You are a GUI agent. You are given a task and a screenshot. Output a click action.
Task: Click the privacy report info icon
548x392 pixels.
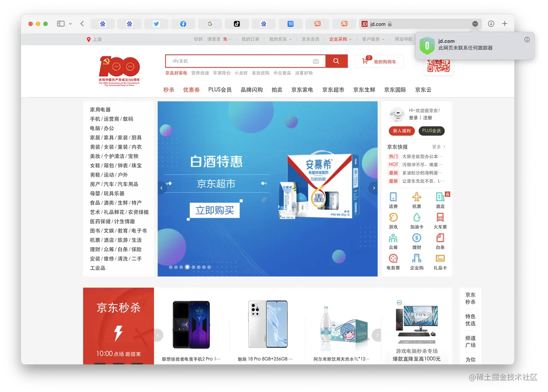point(527,39)
